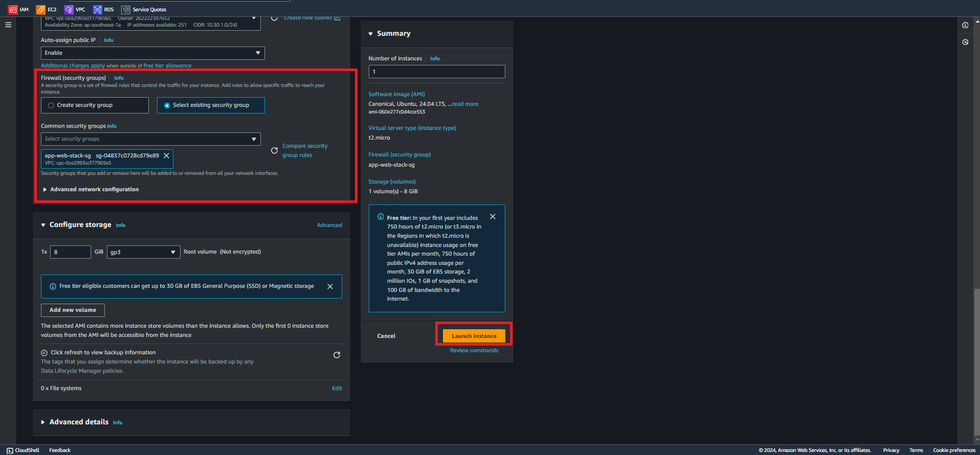This screenshot has width=980, height=455.
Task: Open the hamburger navigation menu
Action: click(x=8, y=25)
